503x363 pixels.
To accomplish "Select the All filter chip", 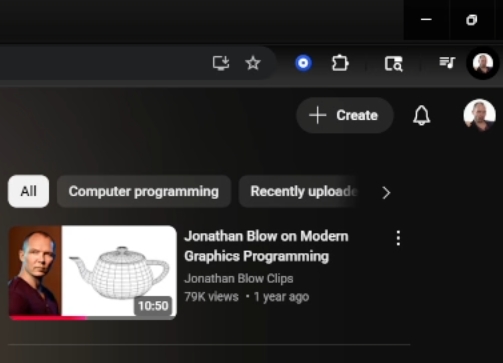I will pyautogui.click(x=29, y=191).
